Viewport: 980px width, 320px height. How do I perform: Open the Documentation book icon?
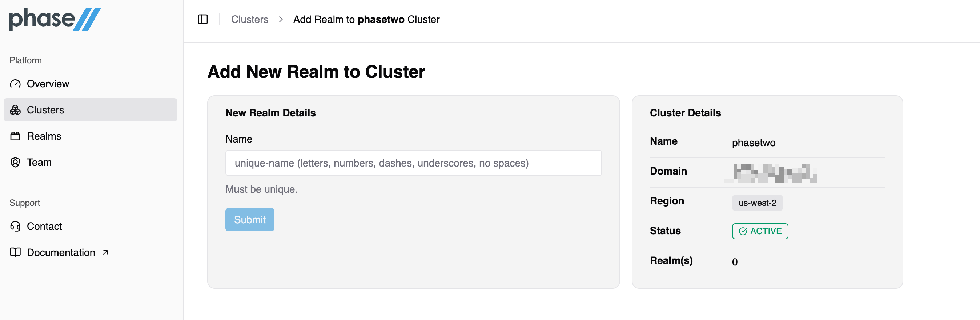click(x=15, y=252)
